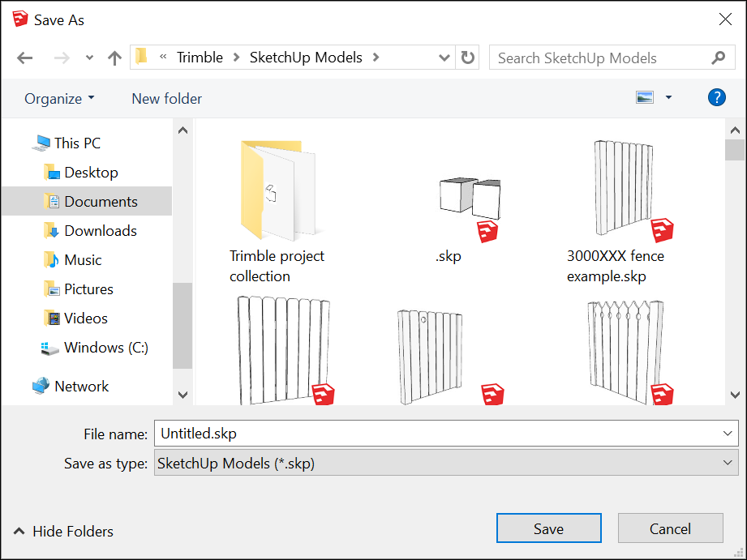
Task: Click the search magnifier icon
Action: pos(718,58)
